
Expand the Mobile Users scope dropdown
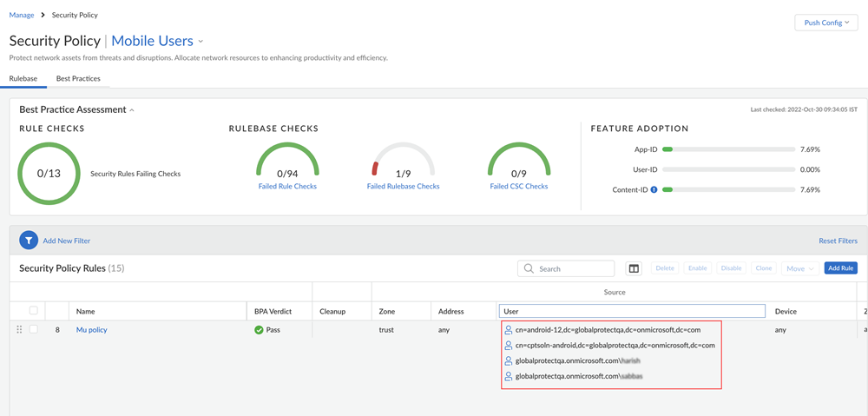tap(201, 41)
